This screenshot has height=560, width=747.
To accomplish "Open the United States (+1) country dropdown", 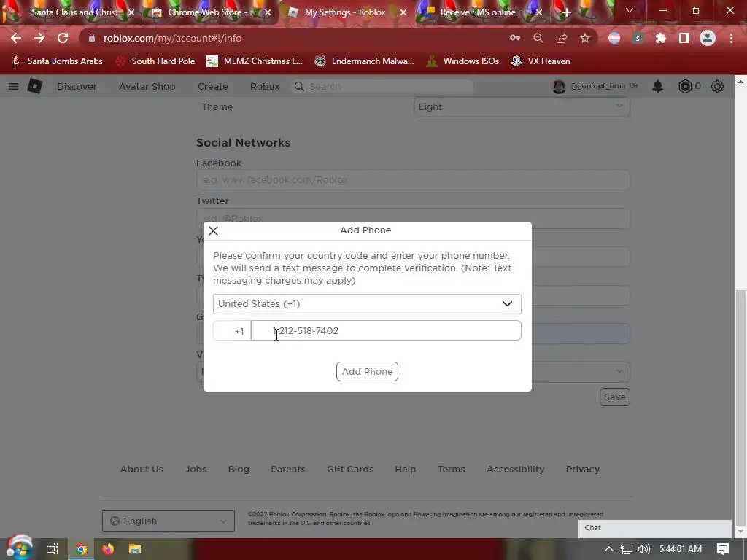I will pyautogui.click(x=367, y=304).
